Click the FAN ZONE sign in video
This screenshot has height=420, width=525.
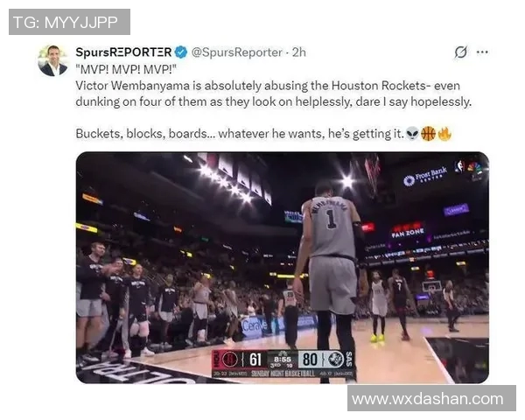point(408,232)
